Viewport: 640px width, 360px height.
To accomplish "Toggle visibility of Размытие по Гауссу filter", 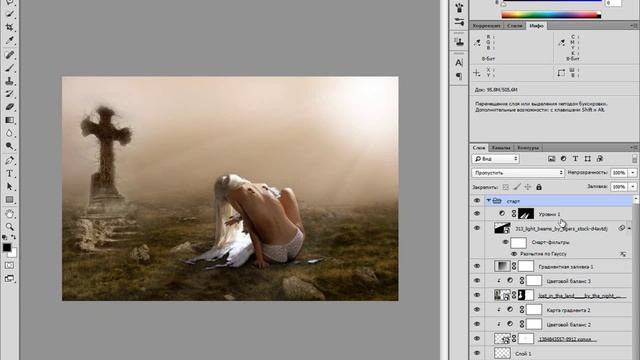I will click(514, 254).
